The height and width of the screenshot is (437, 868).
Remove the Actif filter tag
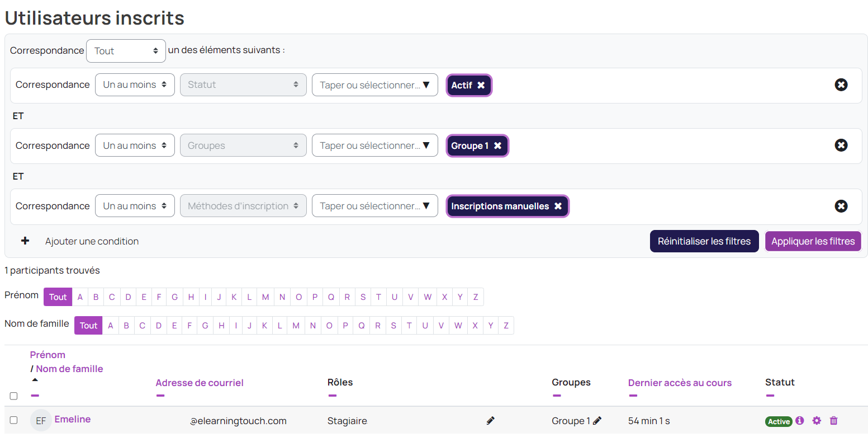tap(481, 86)
